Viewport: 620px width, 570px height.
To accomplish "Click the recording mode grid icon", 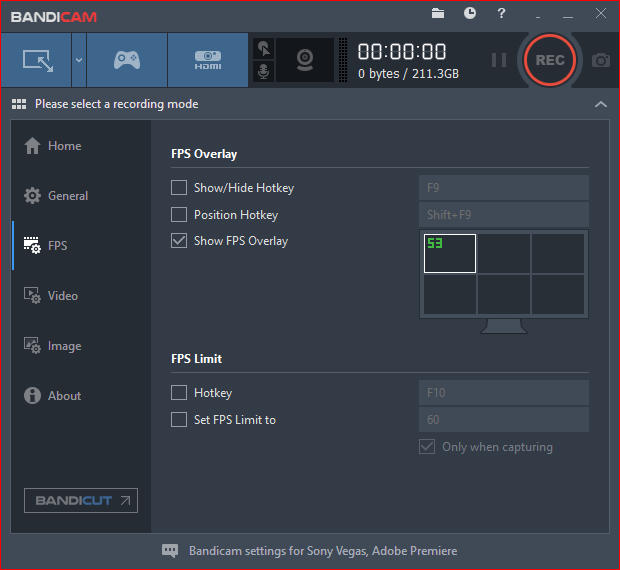I will pos(19,104).
